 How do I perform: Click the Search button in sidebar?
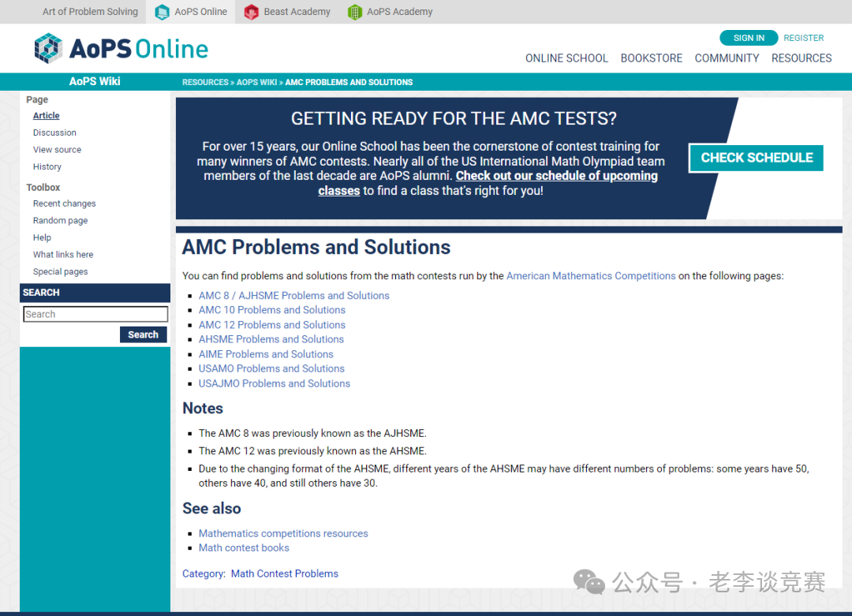[143, 334]
